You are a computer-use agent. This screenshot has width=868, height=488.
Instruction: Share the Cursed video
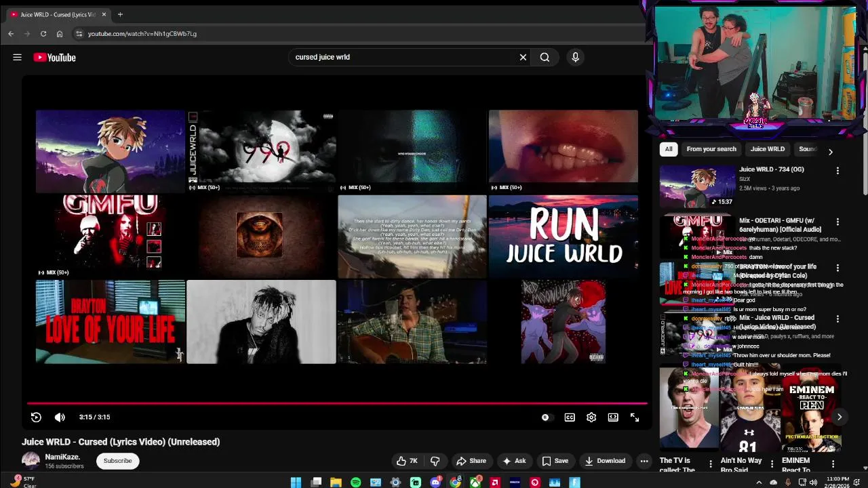click(x=471, y=461)
